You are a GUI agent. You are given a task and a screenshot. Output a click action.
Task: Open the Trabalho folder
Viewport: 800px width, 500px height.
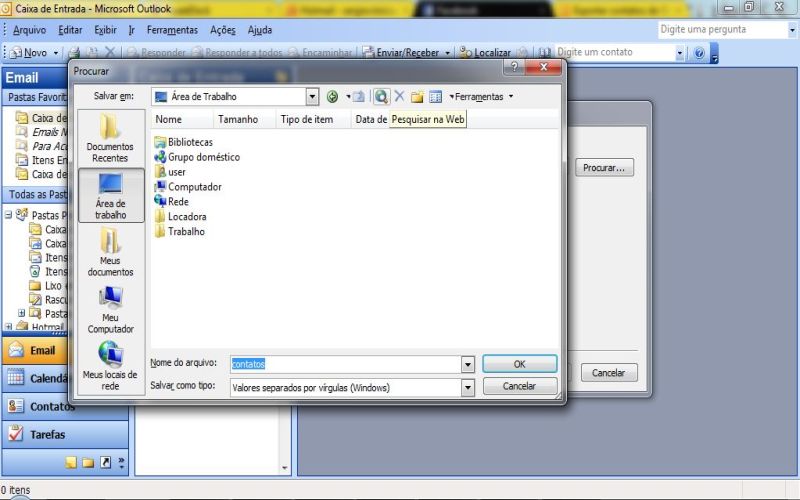click(180, 231)
